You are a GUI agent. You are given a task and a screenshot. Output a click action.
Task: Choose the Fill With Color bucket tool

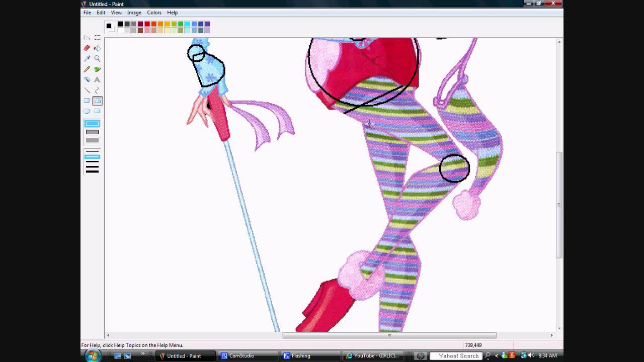click(x=97, y=48)
